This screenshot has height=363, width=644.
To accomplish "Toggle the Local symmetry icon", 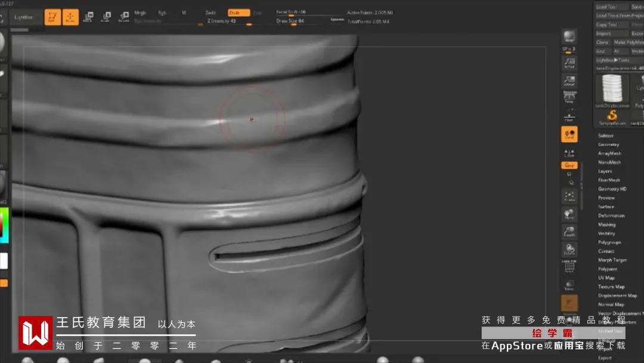I will point(569,134).
